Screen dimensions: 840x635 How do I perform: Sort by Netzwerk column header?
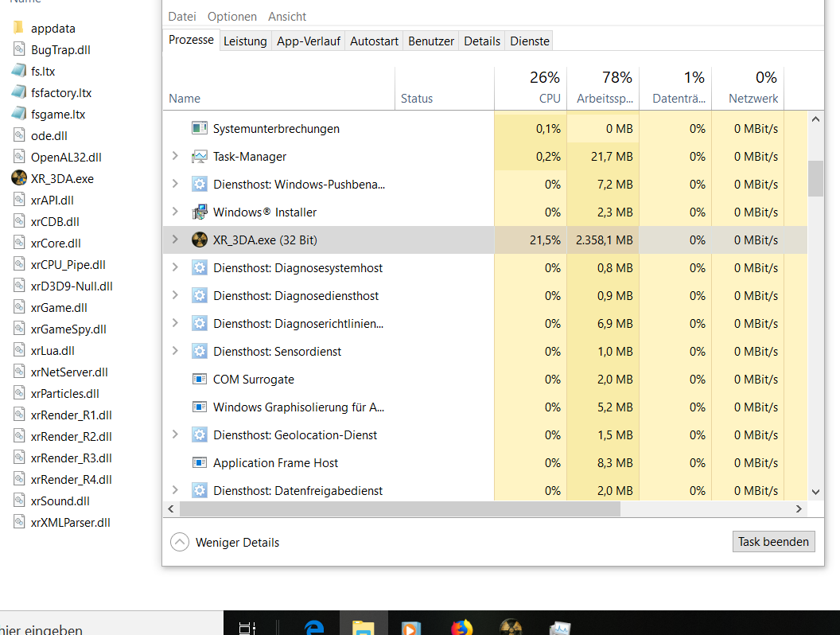(748, 88)
